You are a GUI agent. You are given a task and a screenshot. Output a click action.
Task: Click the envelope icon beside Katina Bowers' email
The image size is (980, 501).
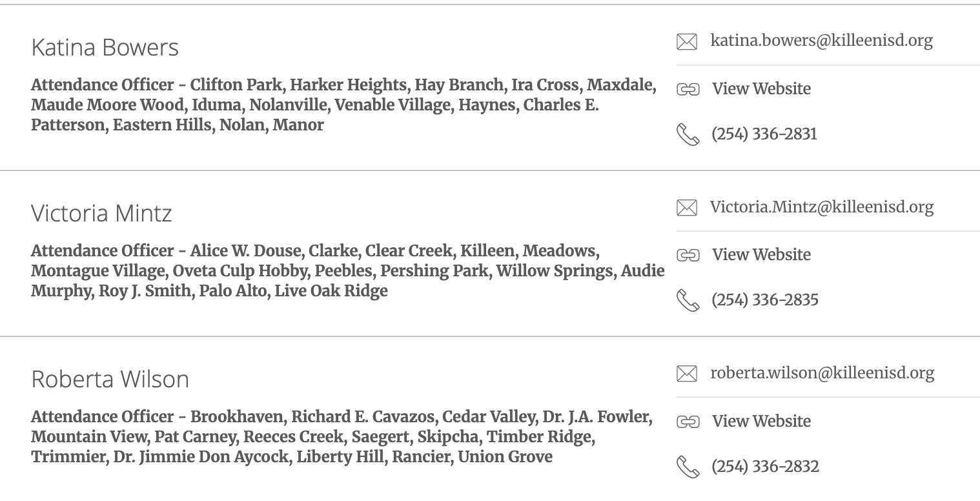(687, 42)
